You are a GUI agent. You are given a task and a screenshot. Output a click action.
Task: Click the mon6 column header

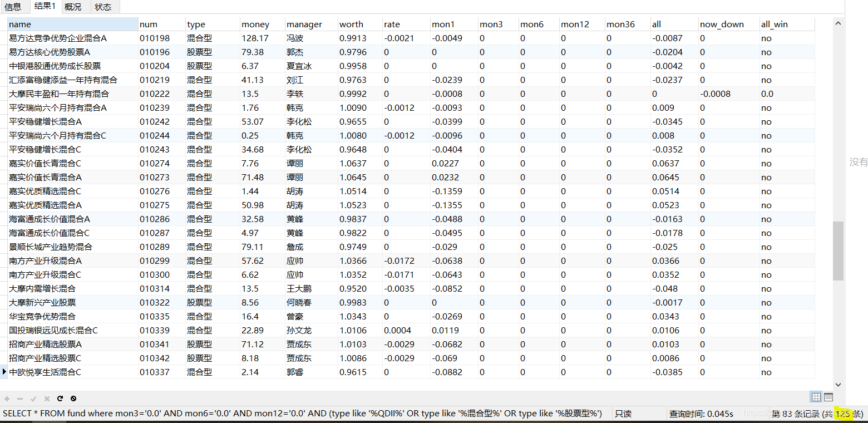click(539, 24)
